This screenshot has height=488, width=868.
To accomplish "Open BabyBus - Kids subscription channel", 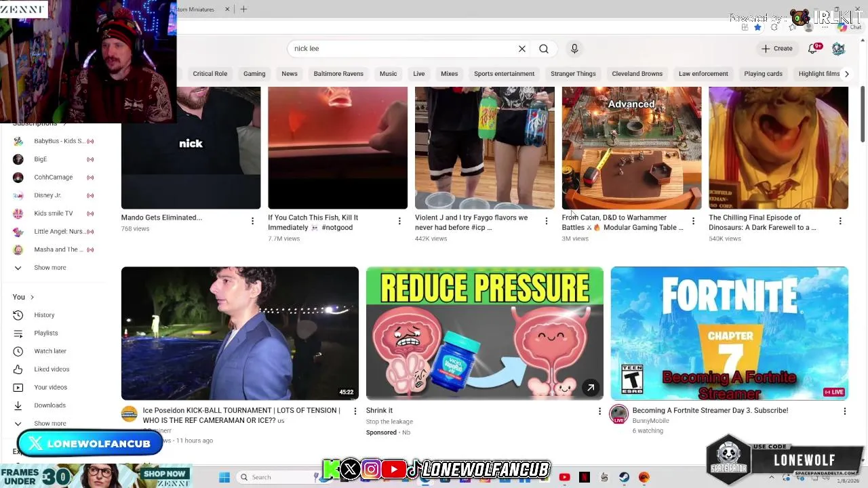I will (x=54, y=141).
